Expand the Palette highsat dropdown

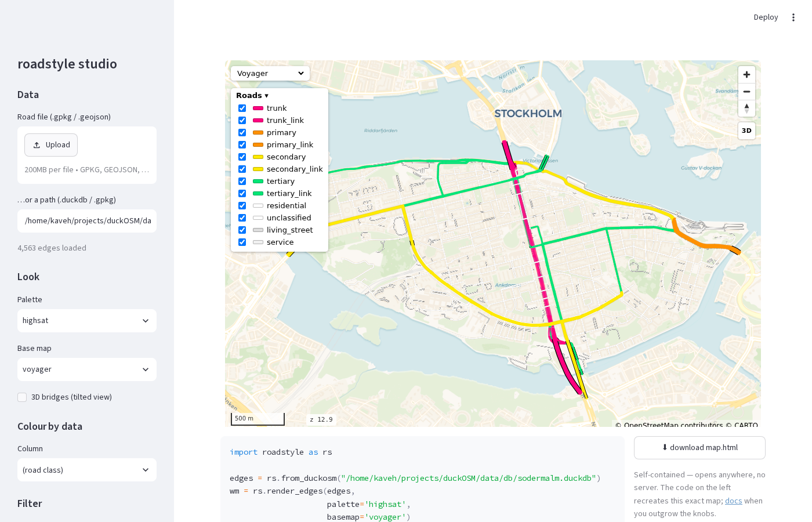point(87,321)
